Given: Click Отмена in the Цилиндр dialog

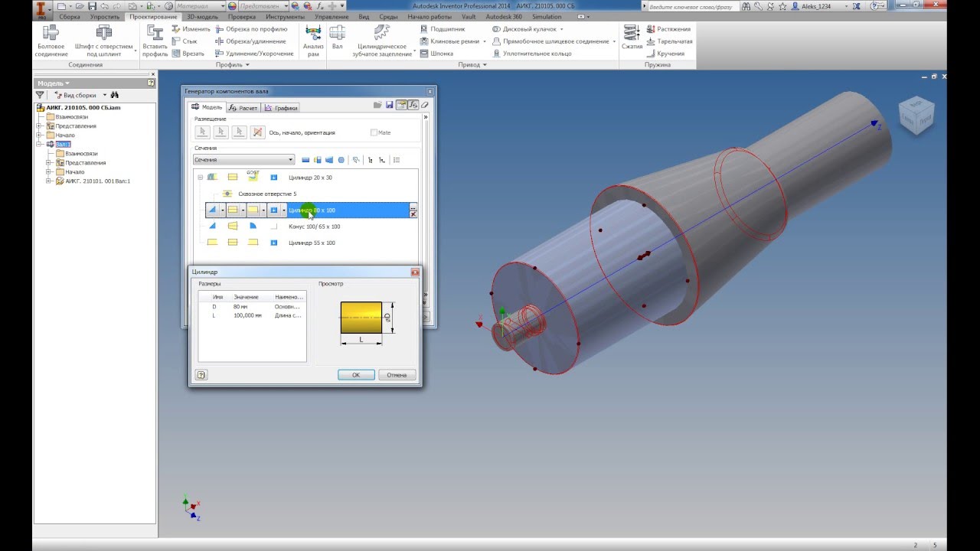Looking at the screenshot, I should (397, 375).
